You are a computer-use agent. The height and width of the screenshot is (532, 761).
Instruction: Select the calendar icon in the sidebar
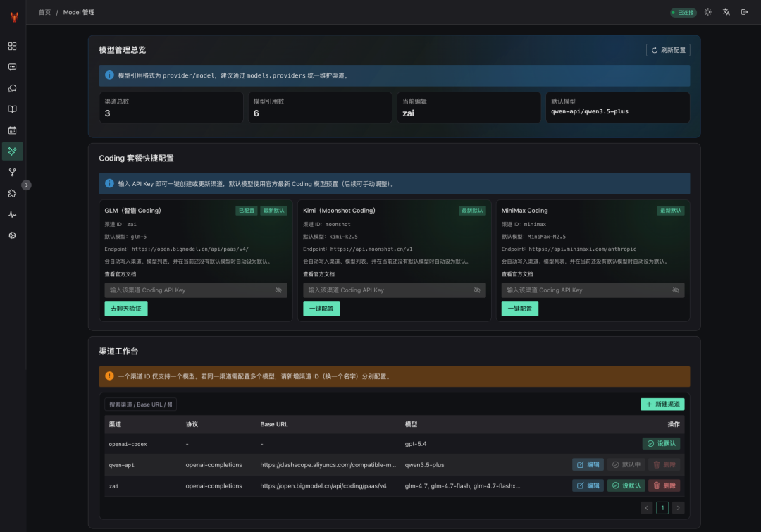pyautogui.click(x=11, y=130)
